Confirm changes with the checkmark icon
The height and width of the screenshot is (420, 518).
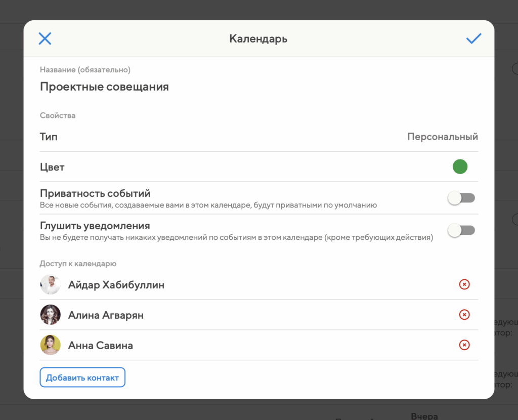click(473, 38)
